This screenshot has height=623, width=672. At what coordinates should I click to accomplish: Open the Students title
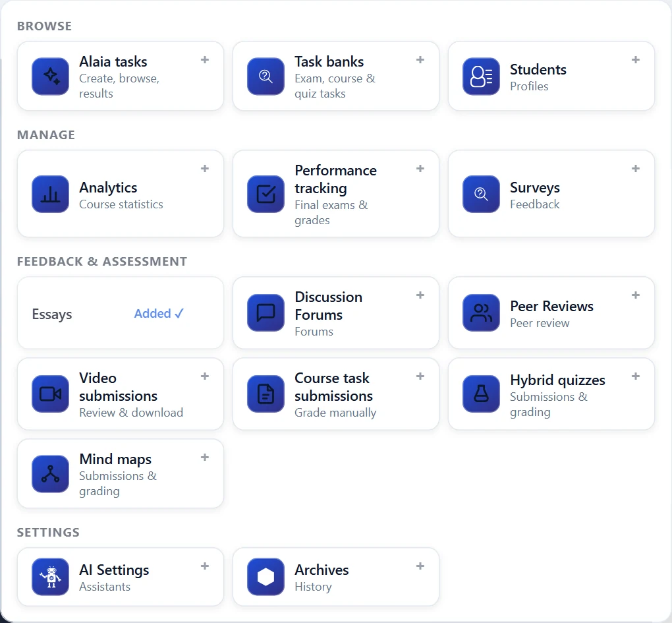pos(538,69)
